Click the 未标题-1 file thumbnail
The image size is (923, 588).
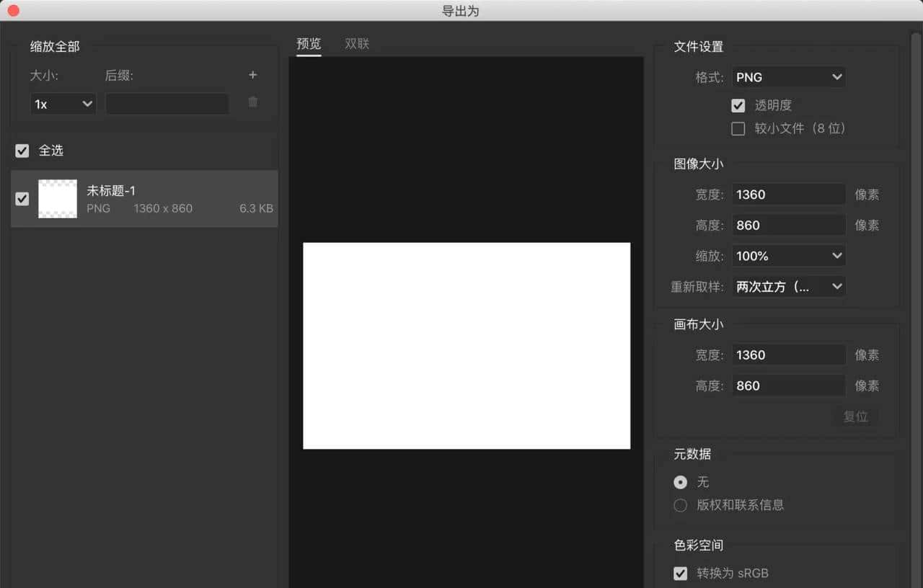click(57, 198)
